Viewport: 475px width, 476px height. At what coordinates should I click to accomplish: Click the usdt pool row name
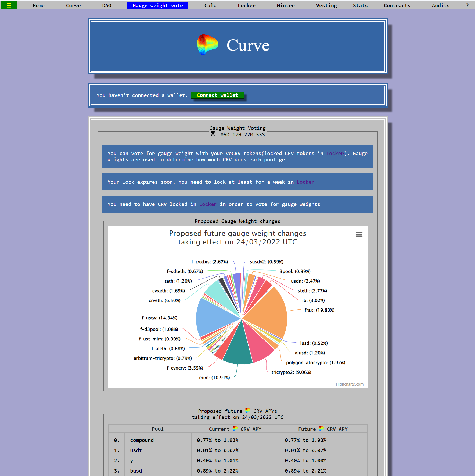(x=136, y=450)
